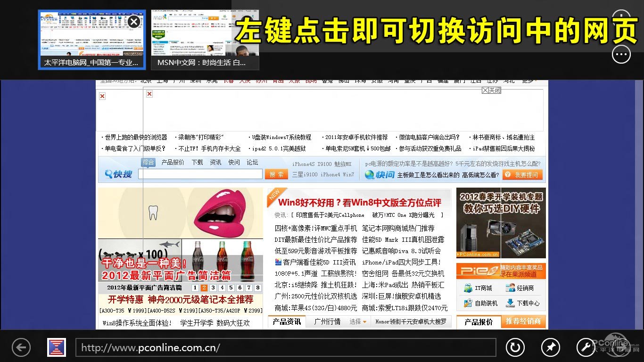Viewport: 644px width, 362px height.
Task: Select the 论坛 search tab
Action: tap(252, 162)
